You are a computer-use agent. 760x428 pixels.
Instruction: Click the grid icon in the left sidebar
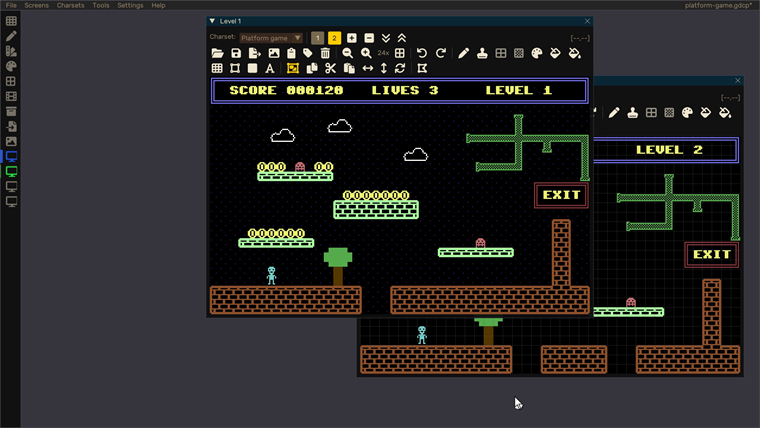click(11, 21)
